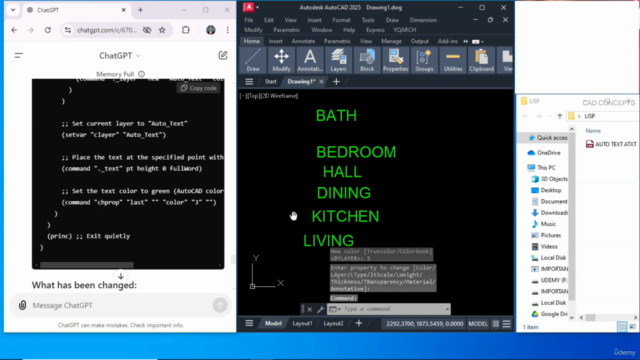Viewport: 640px width, 360px height.
Task: Switch to the Start tab
Action: click(270, 82)
